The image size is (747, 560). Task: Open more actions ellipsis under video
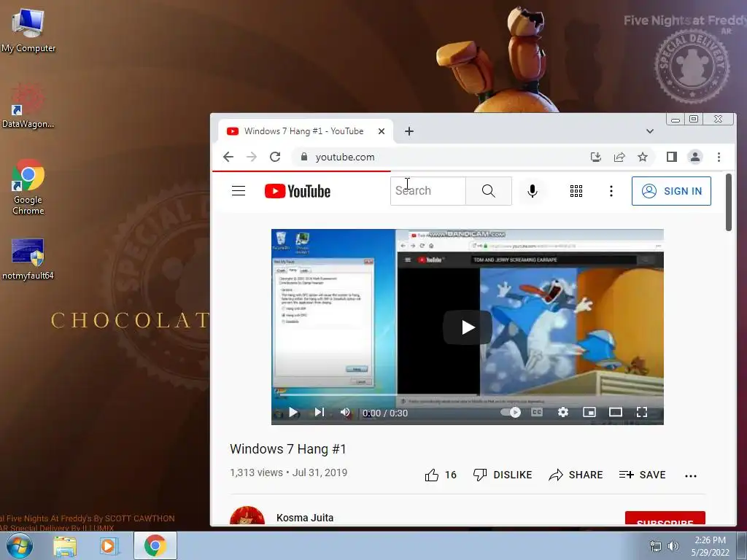[x=691, y=475]
